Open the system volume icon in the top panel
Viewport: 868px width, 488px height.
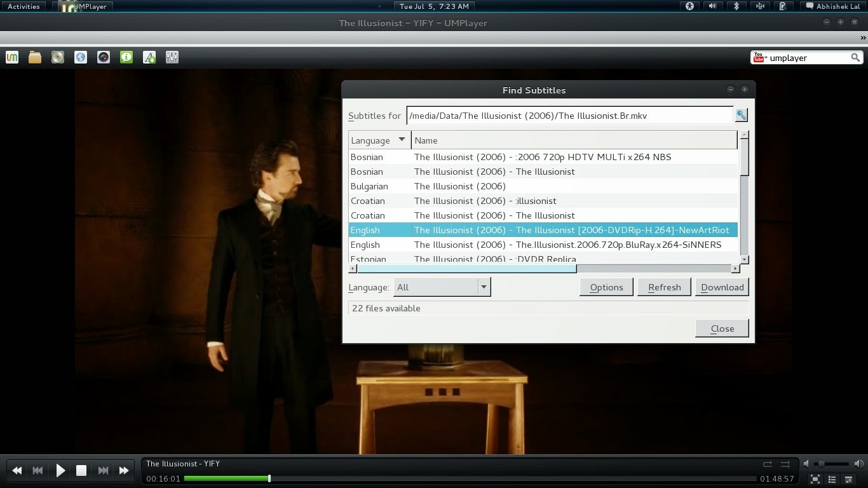click(x=713, y=6)
